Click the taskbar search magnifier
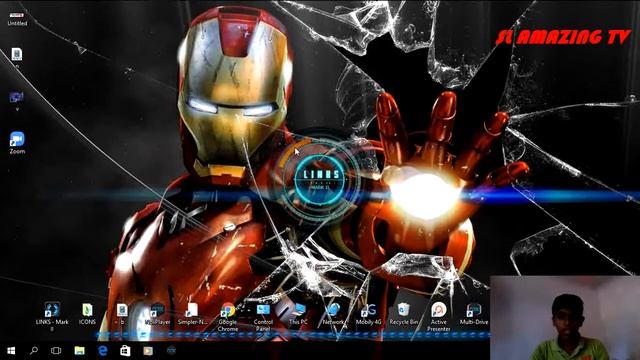 (34, 351)
